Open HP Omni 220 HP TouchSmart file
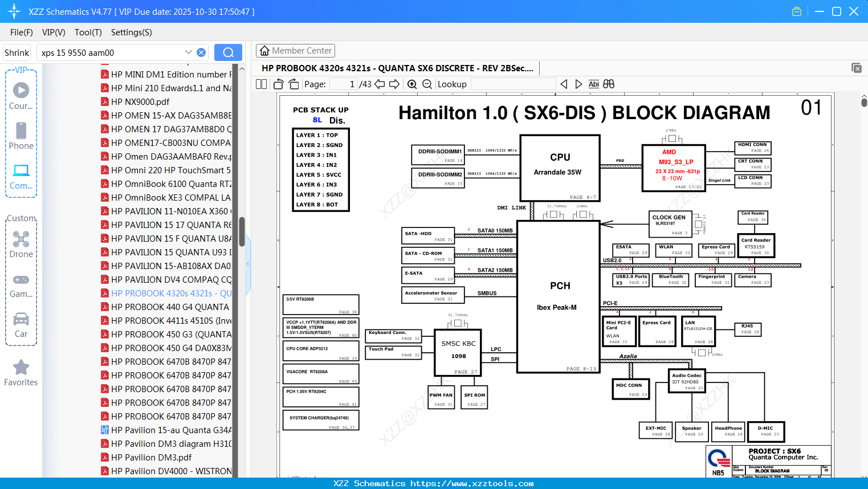 (166, 170)
